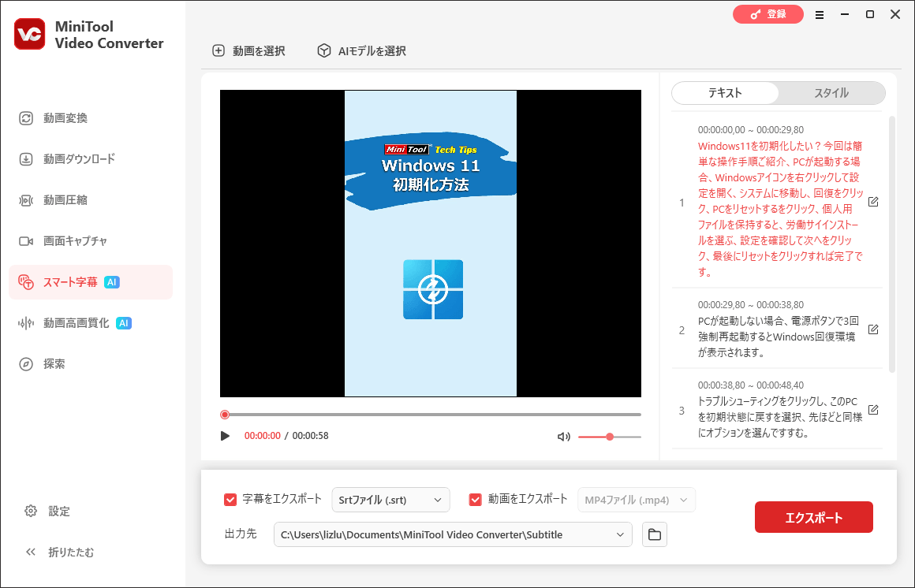Open the 出力先 path dropdown
The image size is (915, 588).
[453, 534]
